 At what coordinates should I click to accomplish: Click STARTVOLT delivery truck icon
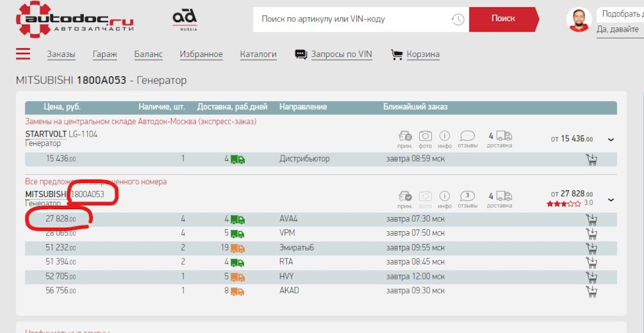[x=504, y=136]
